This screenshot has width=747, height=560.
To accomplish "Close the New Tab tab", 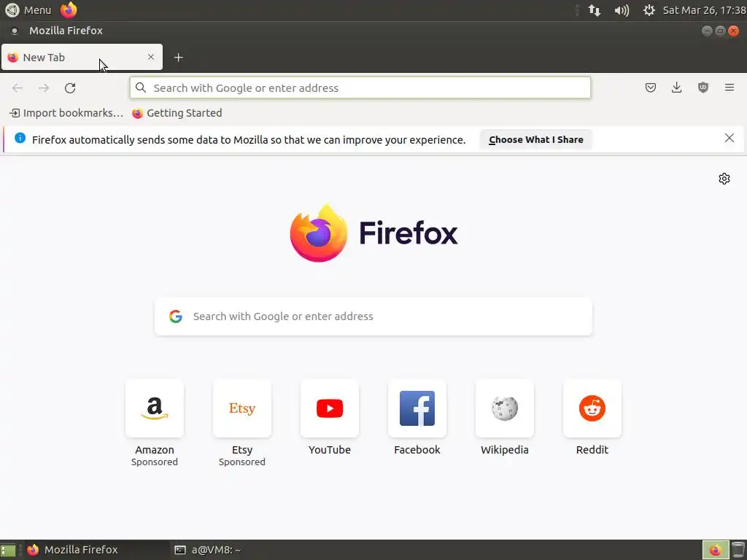I will coord(151,57).
